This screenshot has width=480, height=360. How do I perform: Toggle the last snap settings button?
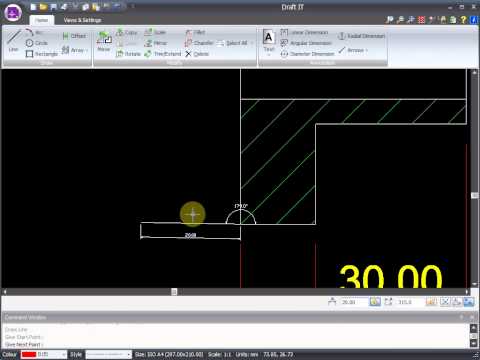point(469,302)
